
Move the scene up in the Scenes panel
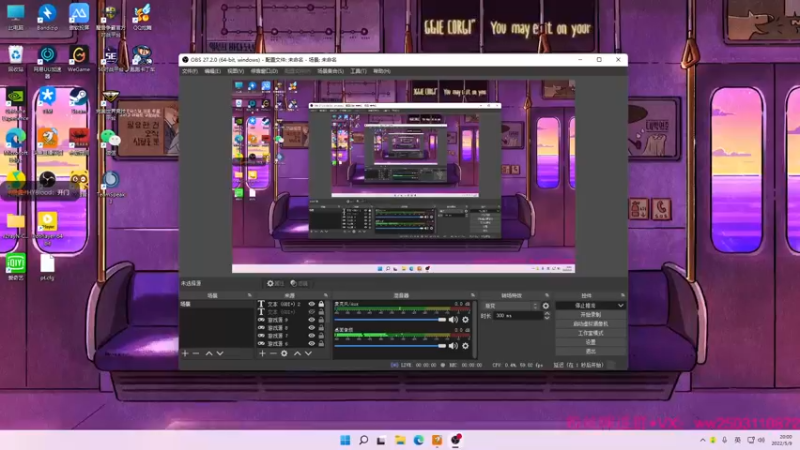(x=209, y=353)
